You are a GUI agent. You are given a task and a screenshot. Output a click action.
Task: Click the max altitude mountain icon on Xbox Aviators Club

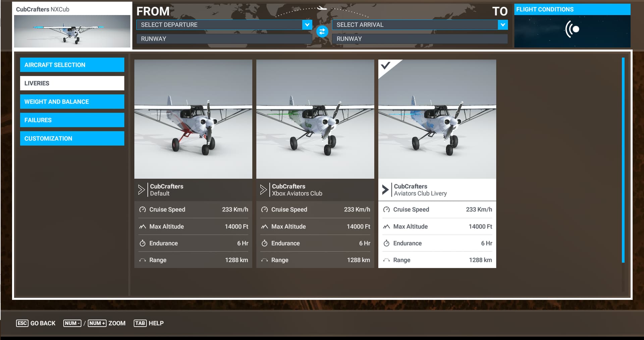point(264,226)
